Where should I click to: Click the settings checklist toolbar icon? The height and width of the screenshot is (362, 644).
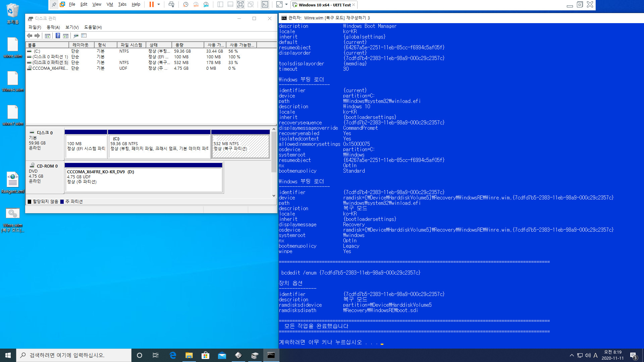(x=84, y=36)
